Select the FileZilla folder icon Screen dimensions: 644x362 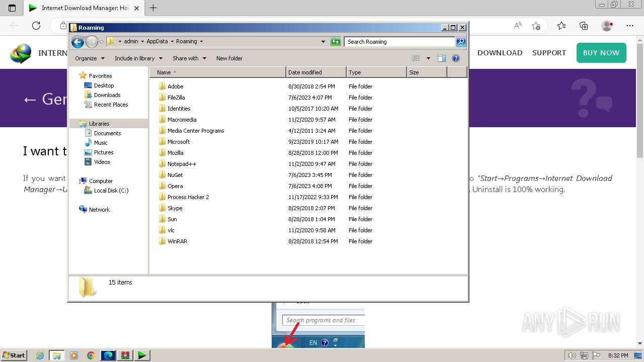(x=162, y=98)
